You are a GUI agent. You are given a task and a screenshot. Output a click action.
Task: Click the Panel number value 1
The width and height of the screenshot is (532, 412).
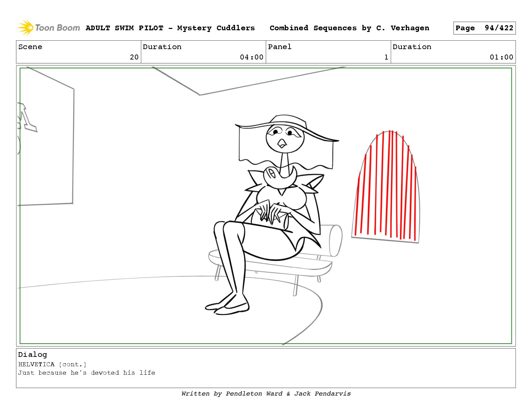coord(386,57)
